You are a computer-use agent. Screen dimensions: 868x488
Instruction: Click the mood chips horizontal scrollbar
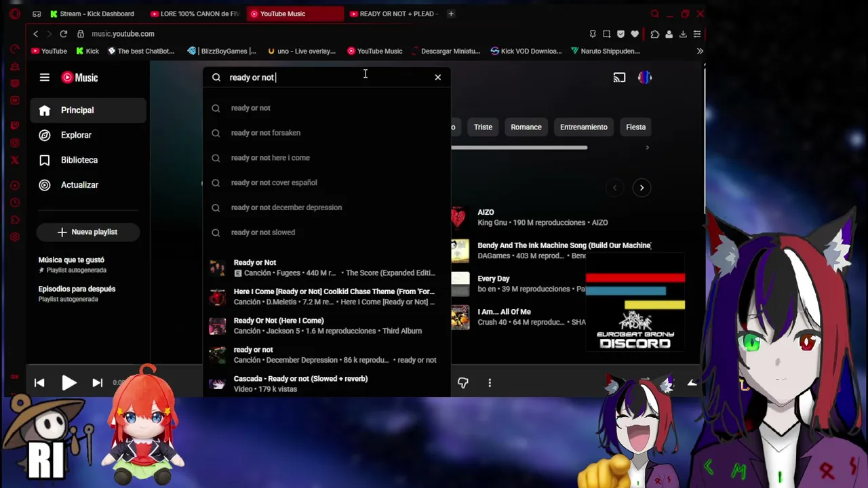[519, 147]
